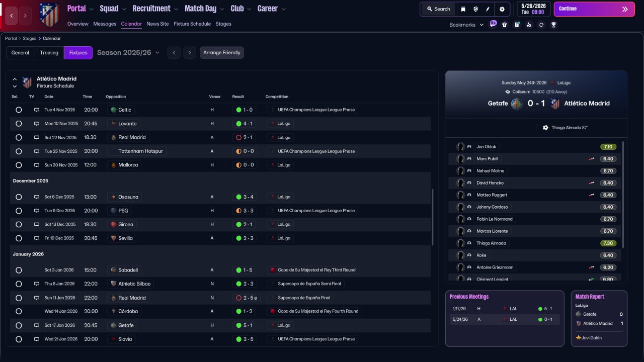Screen dimensions: 644x362
Task: Select the Levante fixture radio button
Action: click(19, 124)
